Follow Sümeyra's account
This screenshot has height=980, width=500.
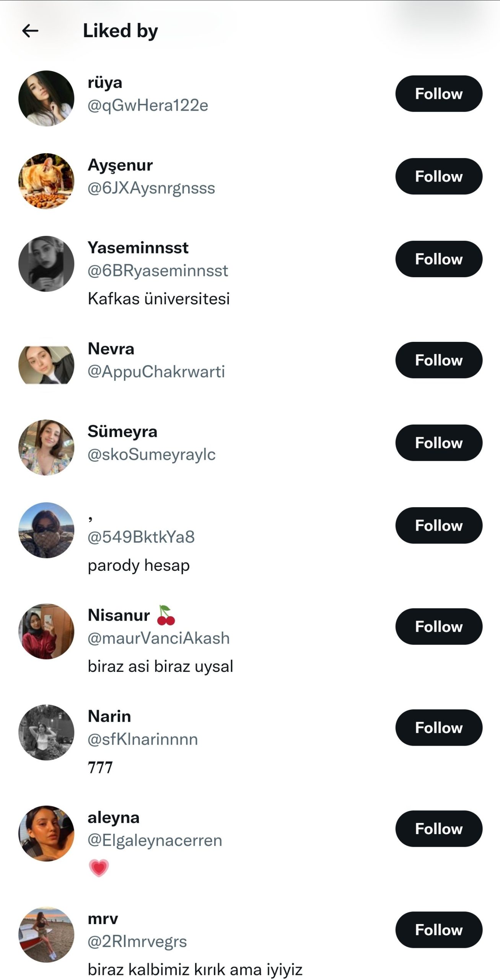(x=439, y=443)
